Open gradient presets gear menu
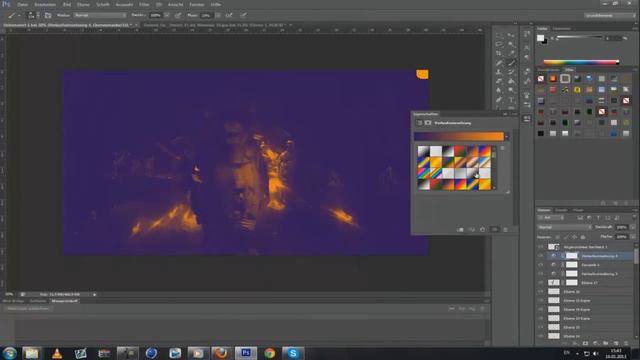 (x=502, y=148)
